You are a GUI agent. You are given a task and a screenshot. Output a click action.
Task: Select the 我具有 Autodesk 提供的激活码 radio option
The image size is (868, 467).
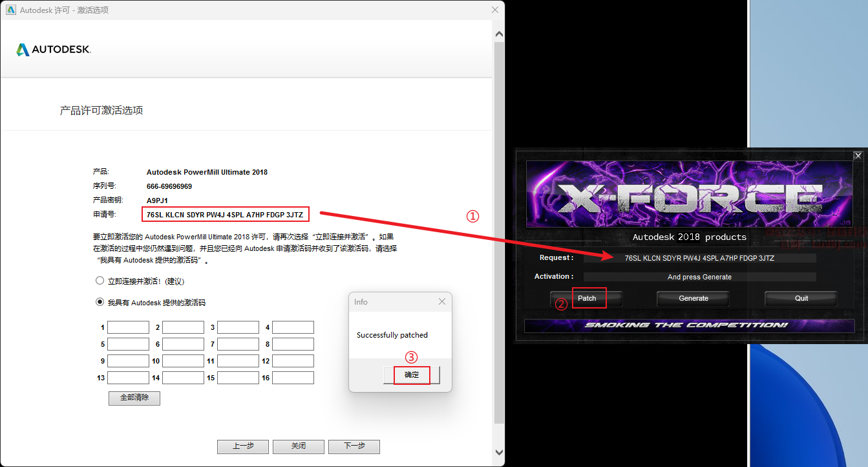tap(100, 302)
